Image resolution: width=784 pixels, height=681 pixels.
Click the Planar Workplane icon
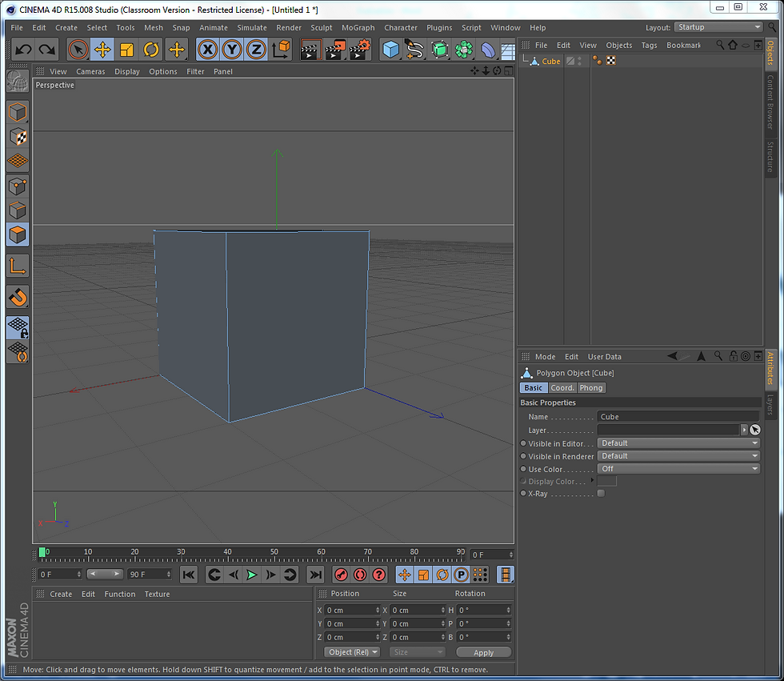[18, 352]
